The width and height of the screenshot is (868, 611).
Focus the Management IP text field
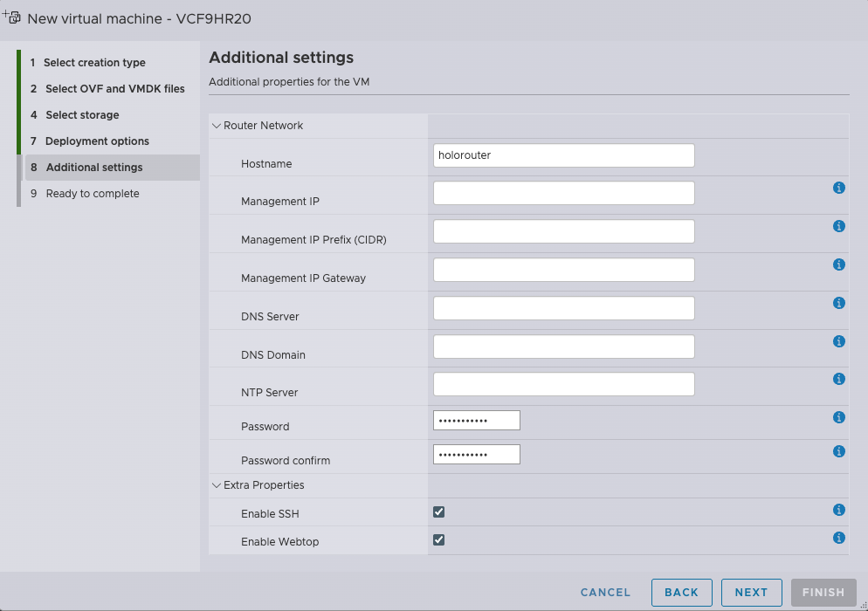point(563,193)
